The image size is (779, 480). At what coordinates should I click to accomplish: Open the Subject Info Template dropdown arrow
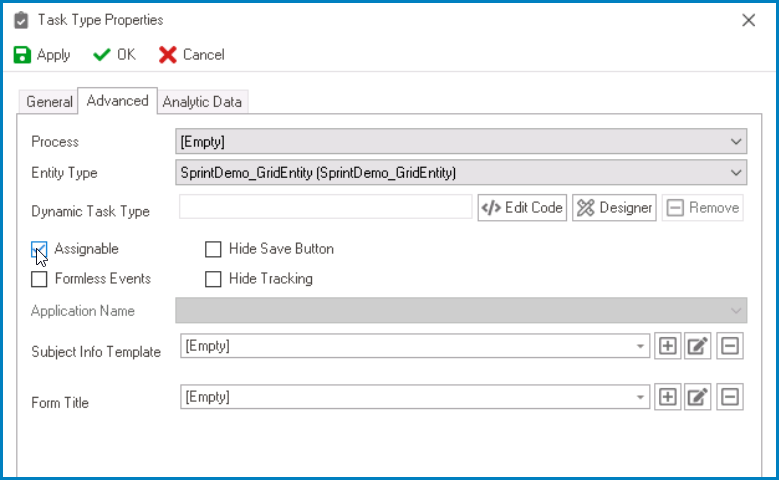(640, 347)
